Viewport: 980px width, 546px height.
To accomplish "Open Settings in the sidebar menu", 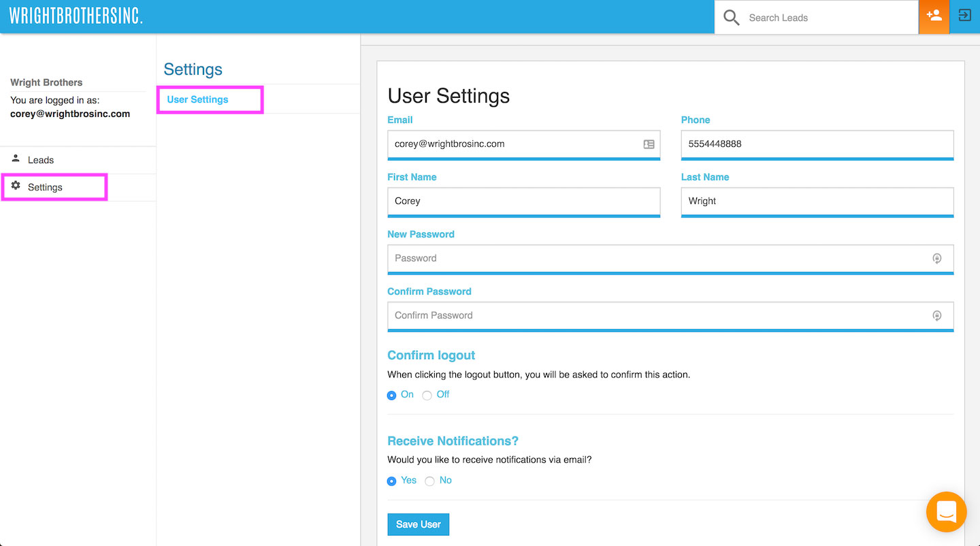I will pyautogui.click(x=78, y=187).
